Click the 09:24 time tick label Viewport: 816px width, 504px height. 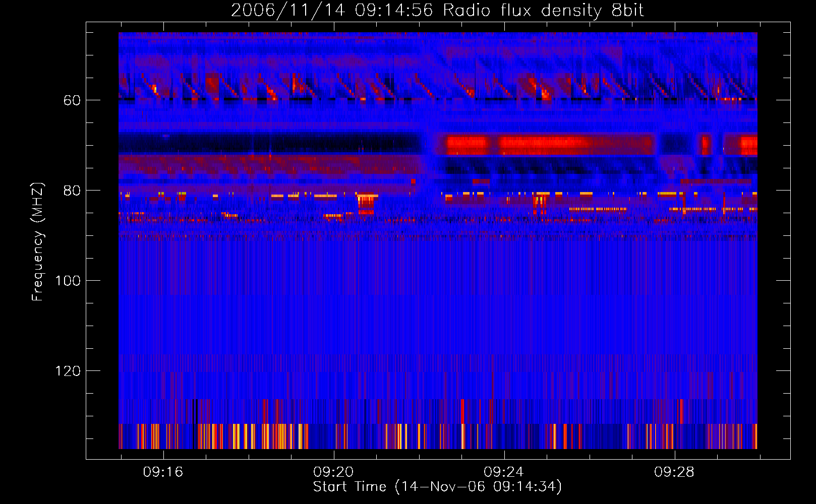[x=504, y=472]
